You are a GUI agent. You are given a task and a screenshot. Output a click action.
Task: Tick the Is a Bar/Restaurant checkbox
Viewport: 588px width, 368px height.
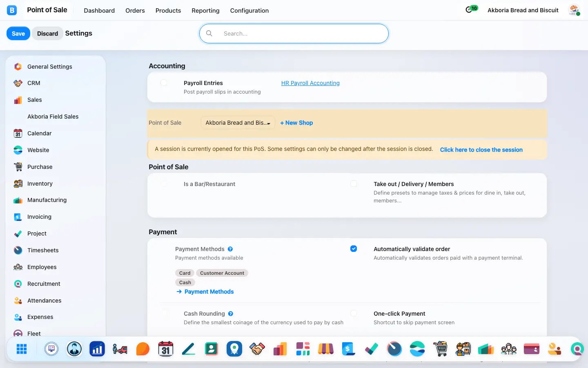point(164,184)
